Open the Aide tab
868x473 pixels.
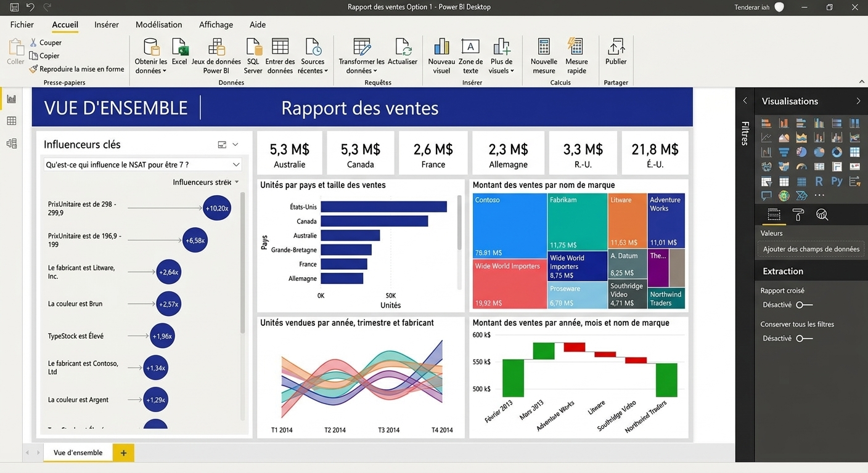(x=258, y=25)
